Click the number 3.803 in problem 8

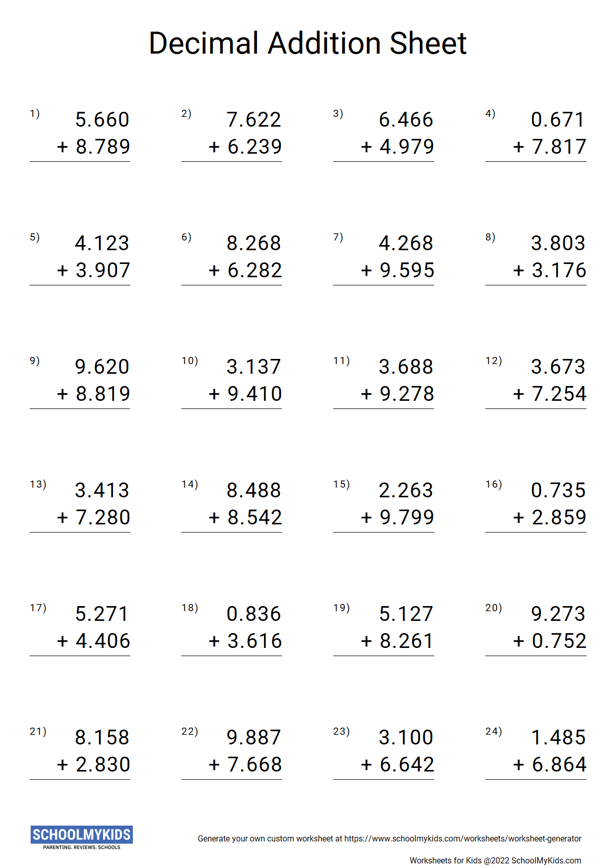click(x=558, y=244)
